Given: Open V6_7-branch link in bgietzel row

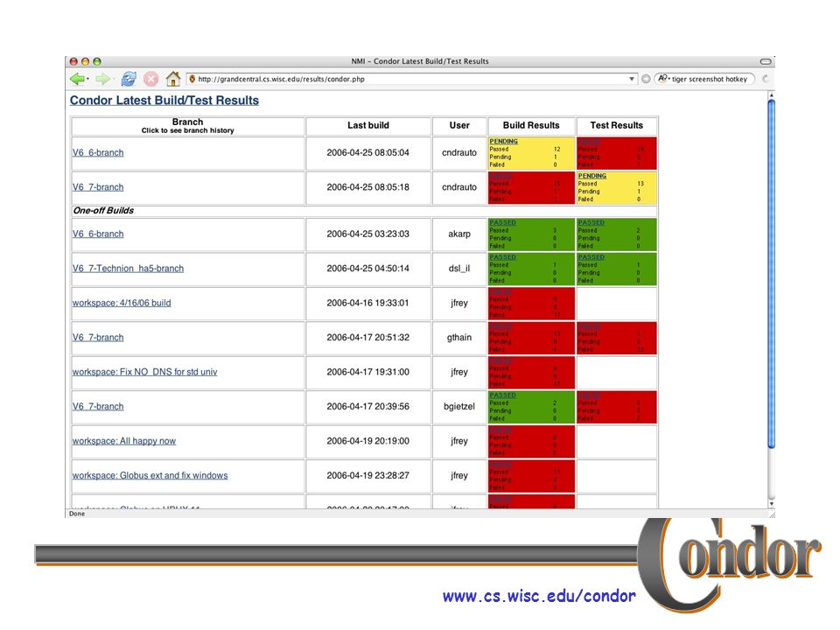Looking at the screenshot, I should [98, 407].
